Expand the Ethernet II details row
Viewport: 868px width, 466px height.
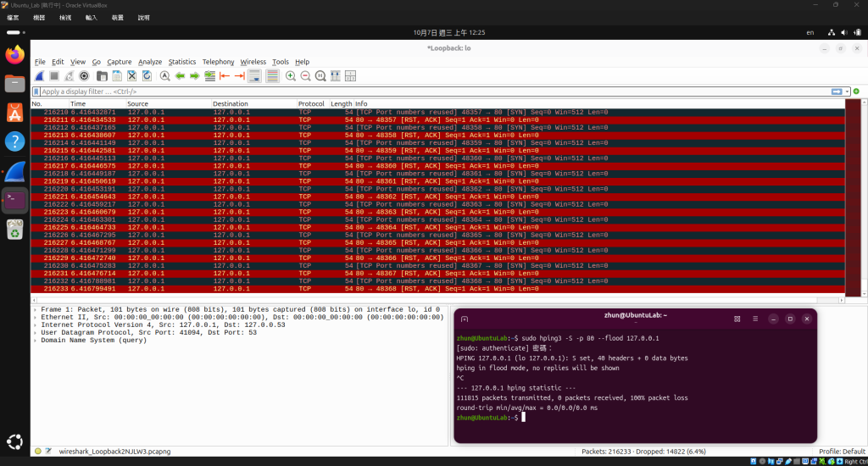point(36,318)
